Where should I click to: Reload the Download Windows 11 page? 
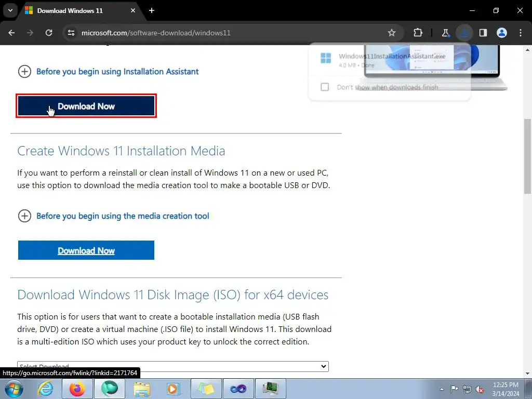49,33
